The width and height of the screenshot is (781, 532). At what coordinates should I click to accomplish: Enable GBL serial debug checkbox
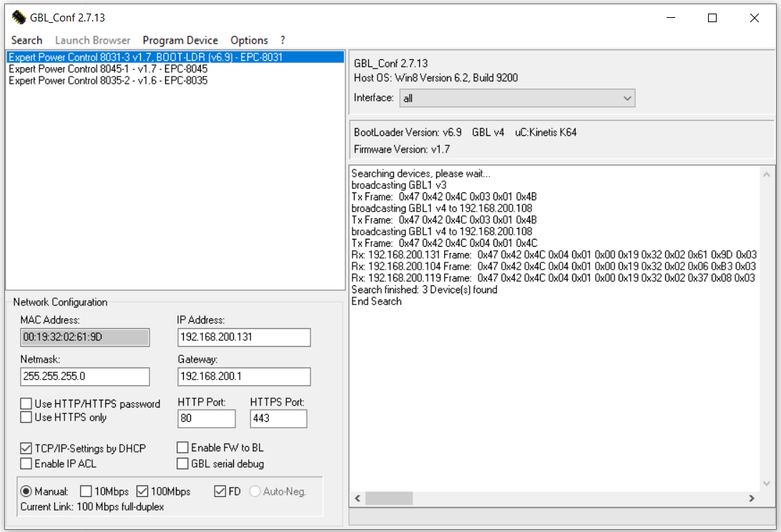click(183, 463)
